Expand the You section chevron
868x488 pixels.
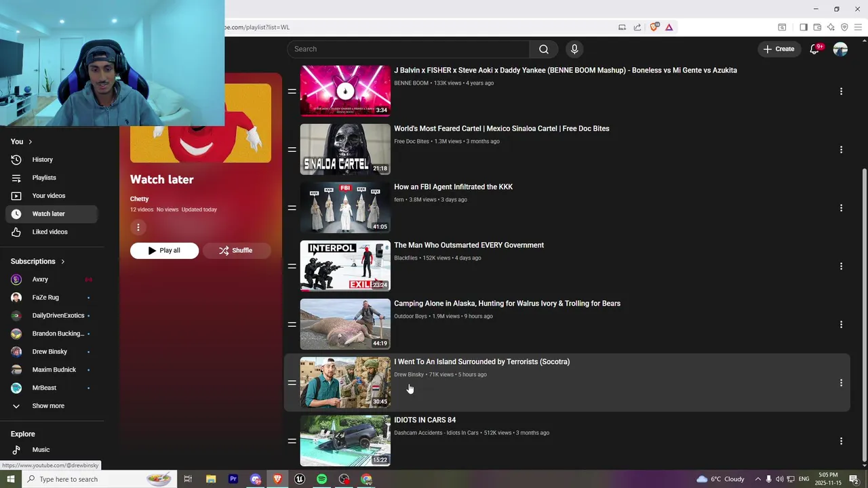pos(30,142)
